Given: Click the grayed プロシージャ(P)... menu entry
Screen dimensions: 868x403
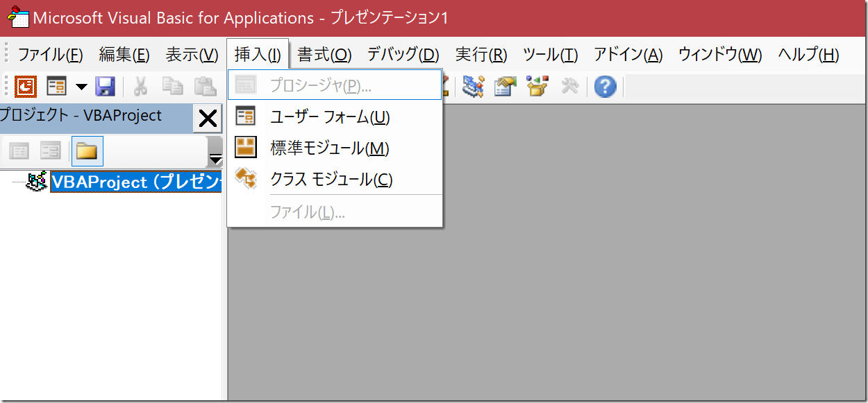Looking at the screenshot, I should pos(335,85).
